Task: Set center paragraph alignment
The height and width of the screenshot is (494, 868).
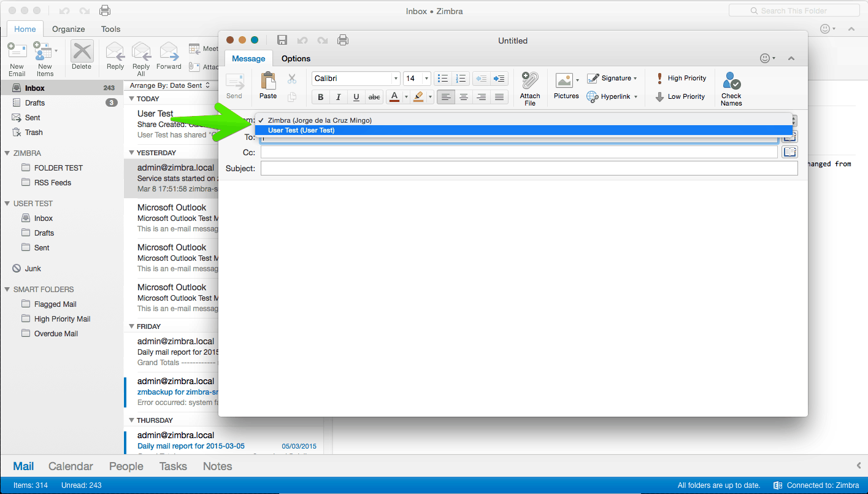Action: (x=464, y=97)
